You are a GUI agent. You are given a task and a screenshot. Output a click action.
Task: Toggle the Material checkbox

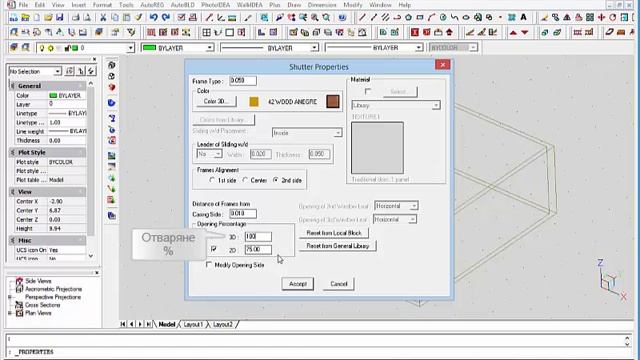coord(368,91)
